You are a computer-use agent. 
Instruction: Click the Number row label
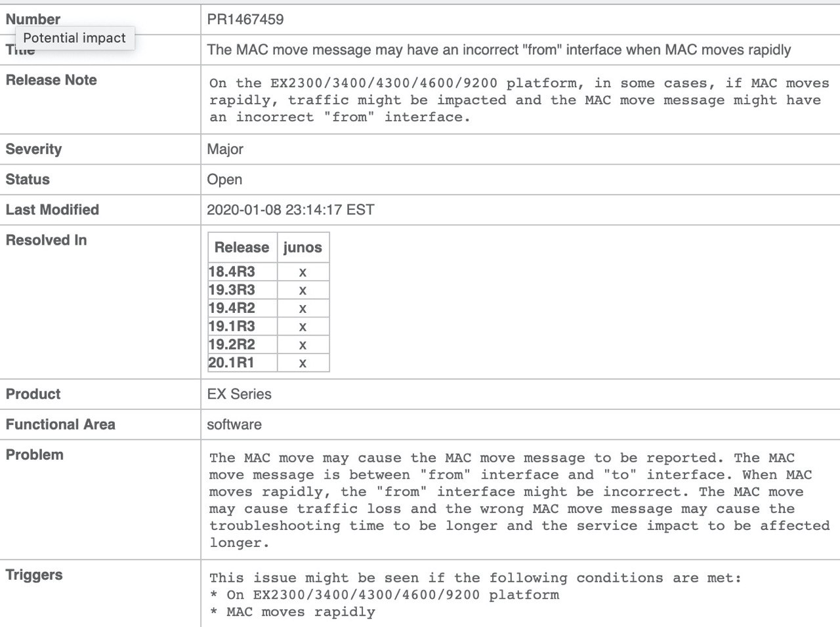click(x=33, y=19)
